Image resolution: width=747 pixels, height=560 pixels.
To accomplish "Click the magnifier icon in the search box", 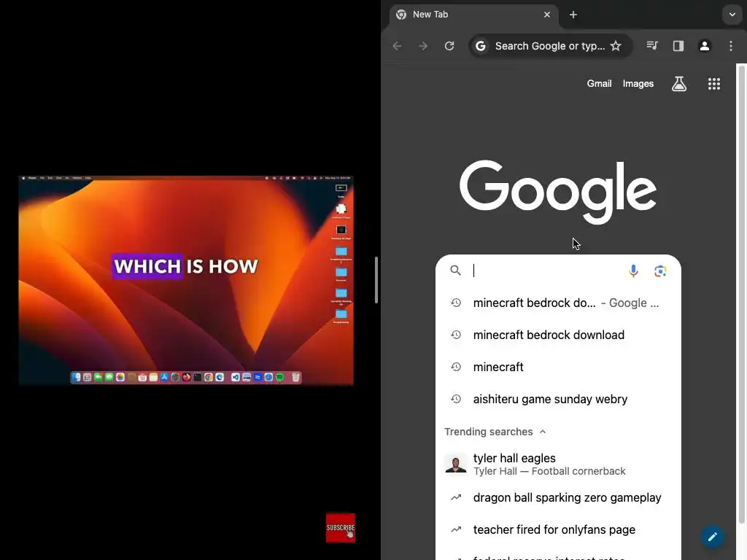I will tap(455, 271).
